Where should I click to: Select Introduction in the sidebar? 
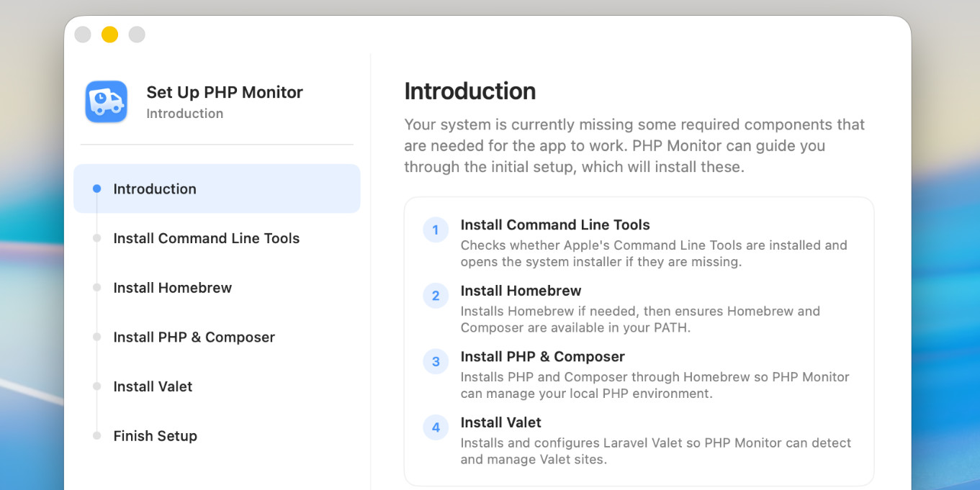click(217, 189)
